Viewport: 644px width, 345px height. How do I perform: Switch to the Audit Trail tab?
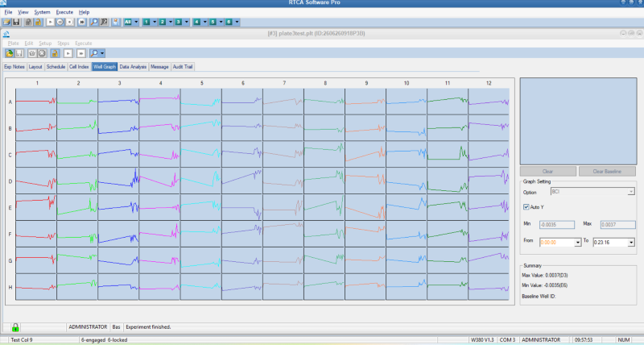point(183,67)
